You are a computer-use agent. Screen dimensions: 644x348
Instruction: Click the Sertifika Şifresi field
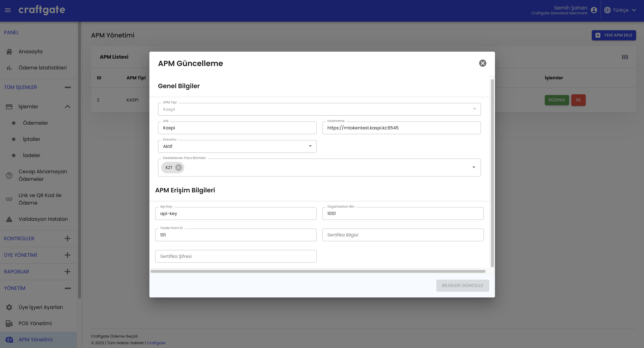point(236,256)
